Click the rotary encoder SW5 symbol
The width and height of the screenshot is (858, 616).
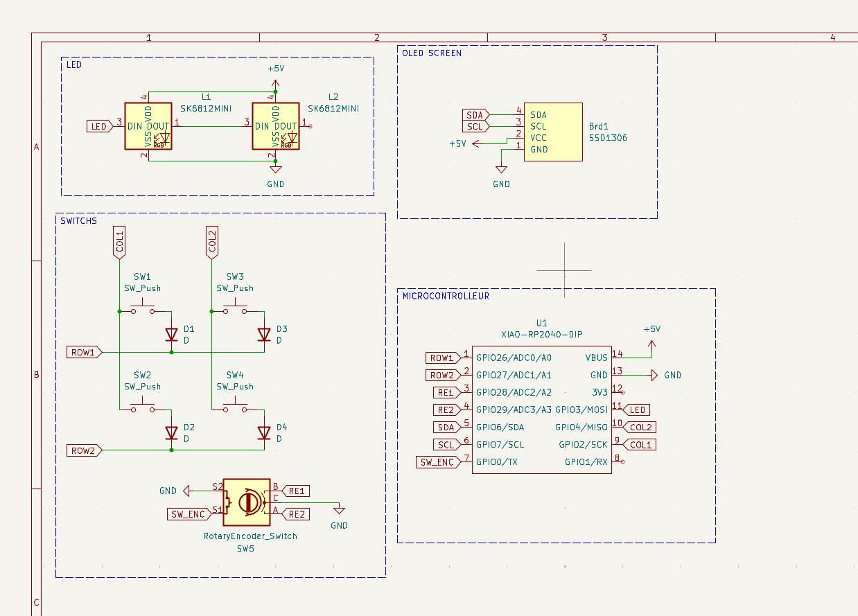[246, 501]
